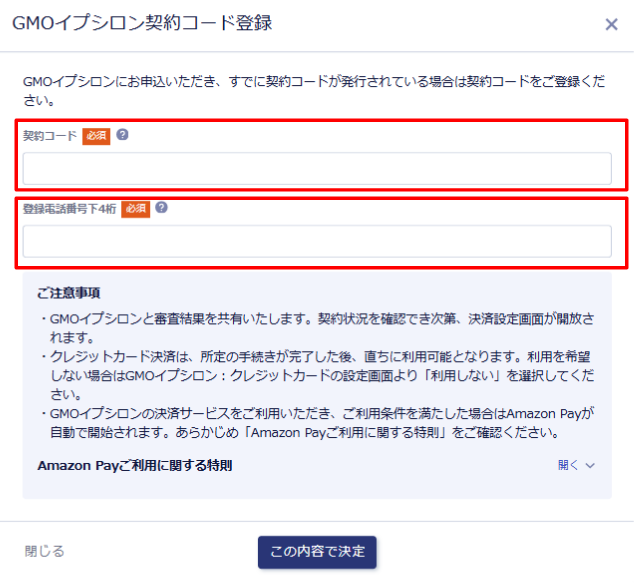This screenshot has height=586, width=636.
Task: Click the Amazon Payご利用に関する特則 heading
Action: coord(135,466)
